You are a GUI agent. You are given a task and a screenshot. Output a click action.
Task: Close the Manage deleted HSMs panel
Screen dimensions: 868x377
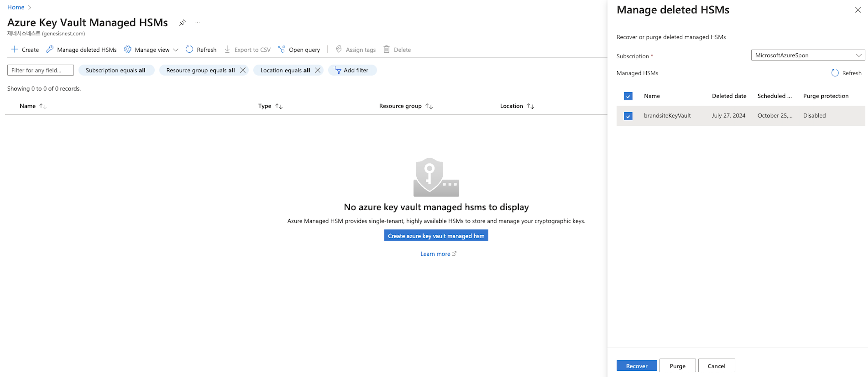click(x=858, y=10)
